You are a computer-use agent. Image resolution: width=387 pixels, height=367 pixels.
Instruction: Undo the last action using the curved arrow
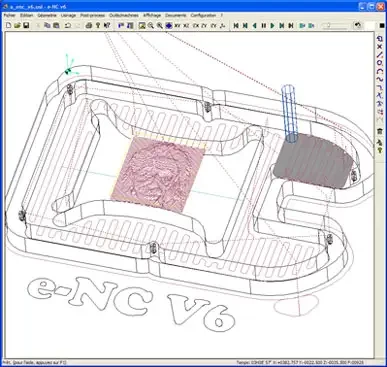tap(68, 25)
